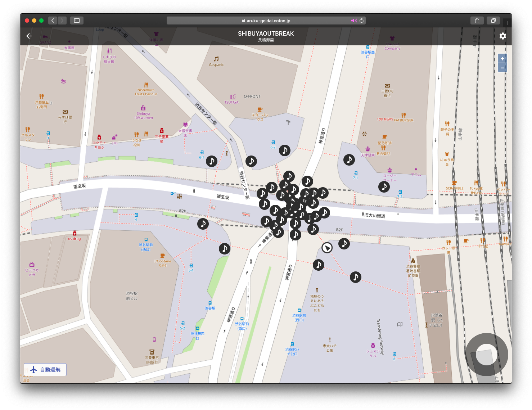Image resolution: width=532 pixels, height=410 pixels.
Task: Zoom out the map with minus button
Action: 502,68
